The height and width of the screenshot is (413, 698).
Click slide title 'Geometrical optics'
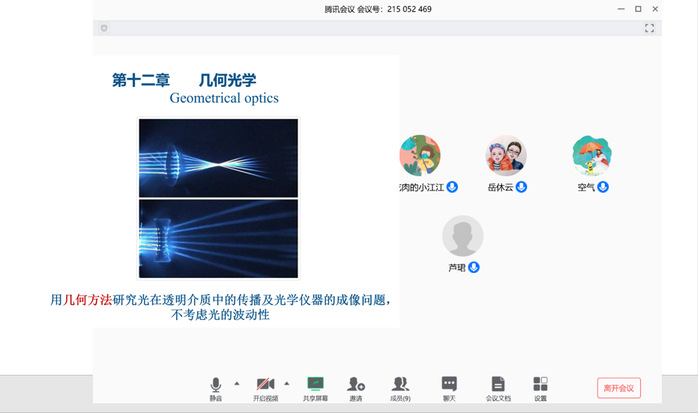tap(224, 98)
